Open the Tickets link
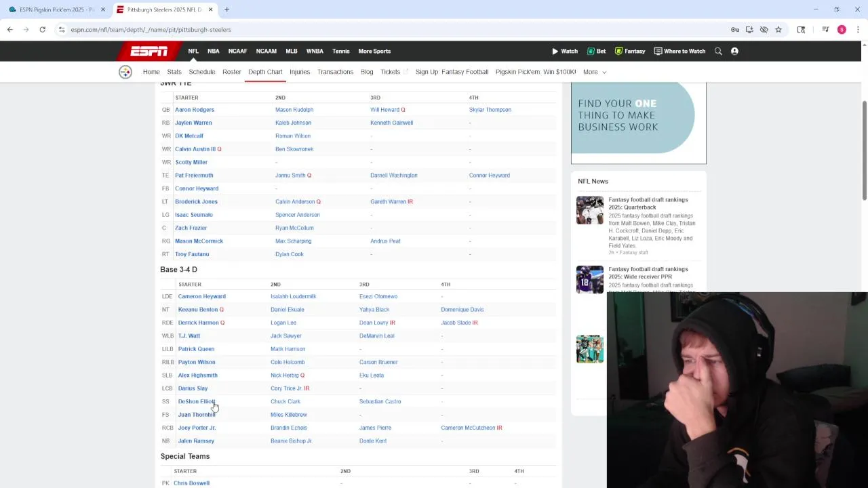The image size is (868, 488). click(390, 72)
